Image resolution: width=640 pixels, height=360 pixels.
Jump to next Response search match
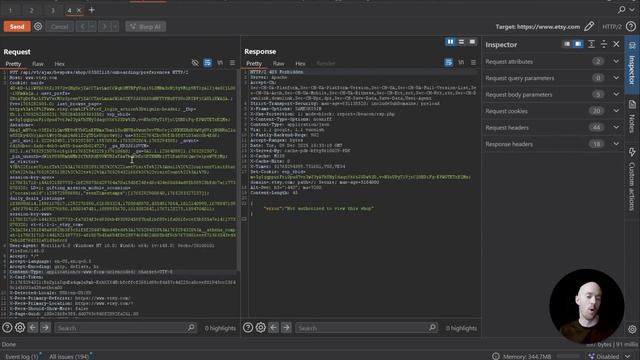click(x=286, y=327)
